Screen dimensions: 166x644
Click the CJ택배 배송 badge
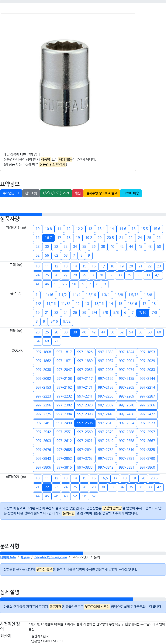coord(131,193)
